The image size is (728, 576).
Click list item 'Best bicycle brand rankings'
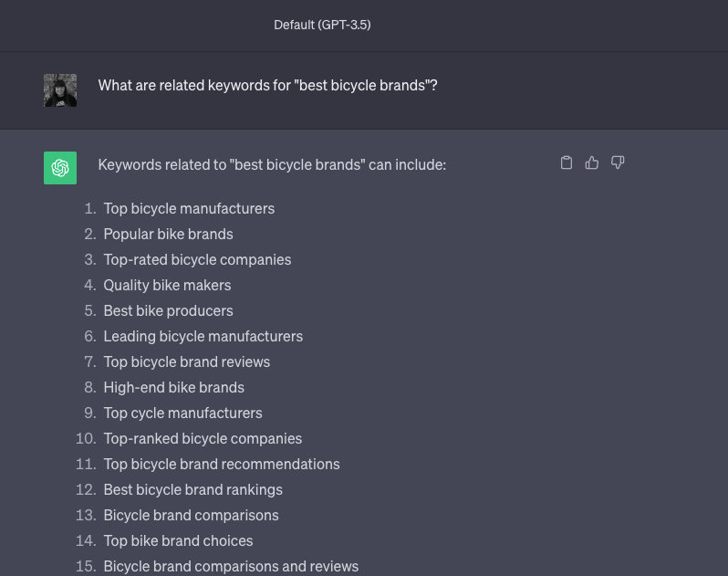192,489
